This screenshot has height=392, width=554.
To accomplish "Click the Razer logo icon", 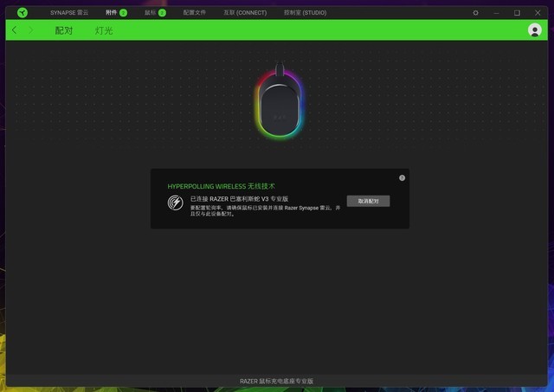I will tap(23, 13).
